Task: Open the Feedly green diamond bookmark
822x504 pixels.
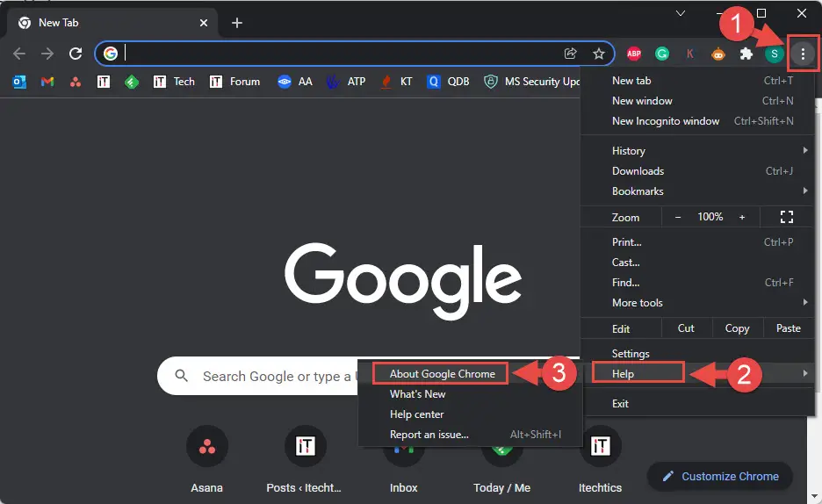Action: 132,82
